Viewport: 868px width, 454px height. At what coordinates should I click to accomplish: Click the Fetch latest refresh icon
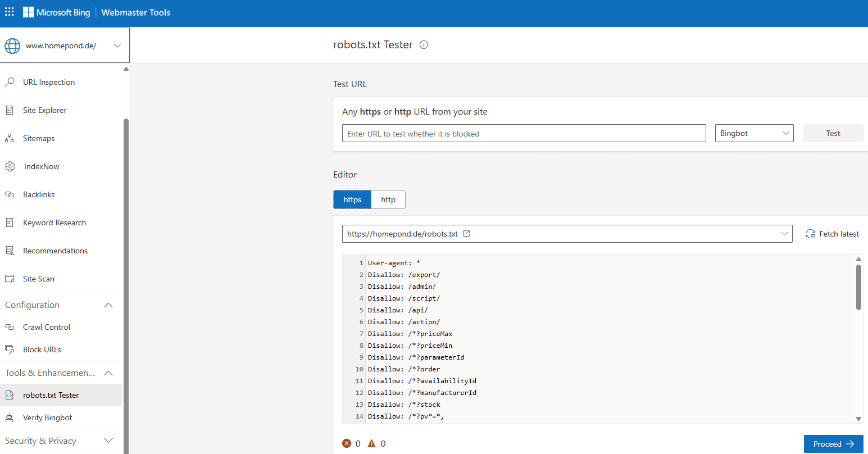click(x=810, y=234)
